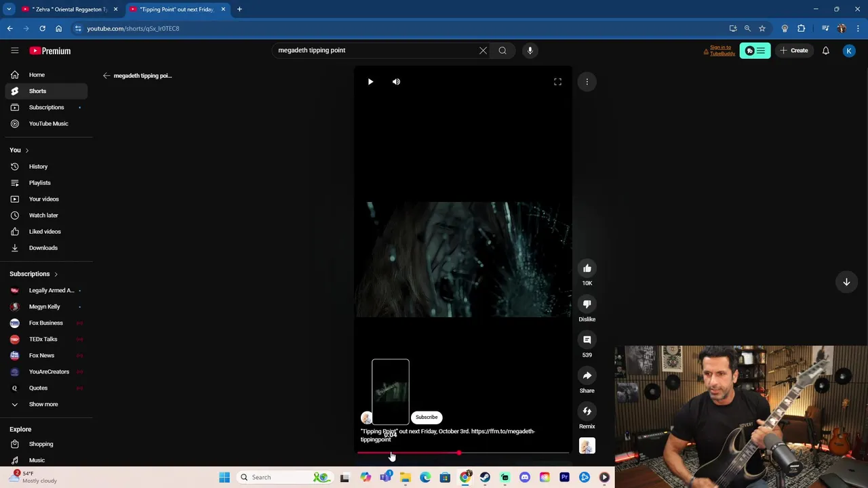868x488 pixels.
Task: Open the K account avatar menu
Action: click(x=849, y=51)
